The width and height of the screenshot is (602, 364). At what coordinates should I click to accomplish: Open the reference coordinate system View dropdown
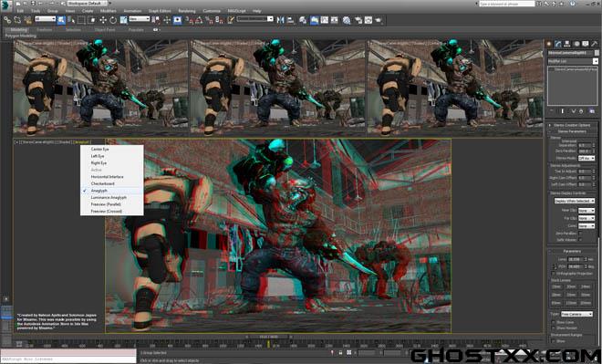tap(140, 19)
